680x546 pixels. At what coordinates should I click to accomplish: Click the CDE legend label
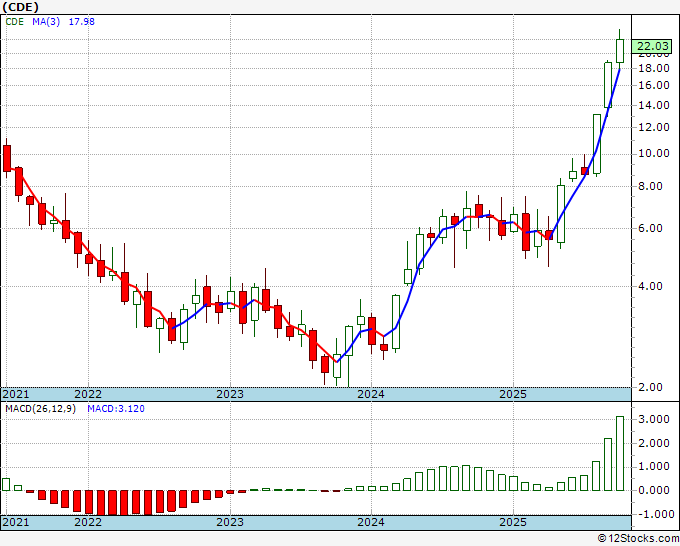[x=15, y=22]
